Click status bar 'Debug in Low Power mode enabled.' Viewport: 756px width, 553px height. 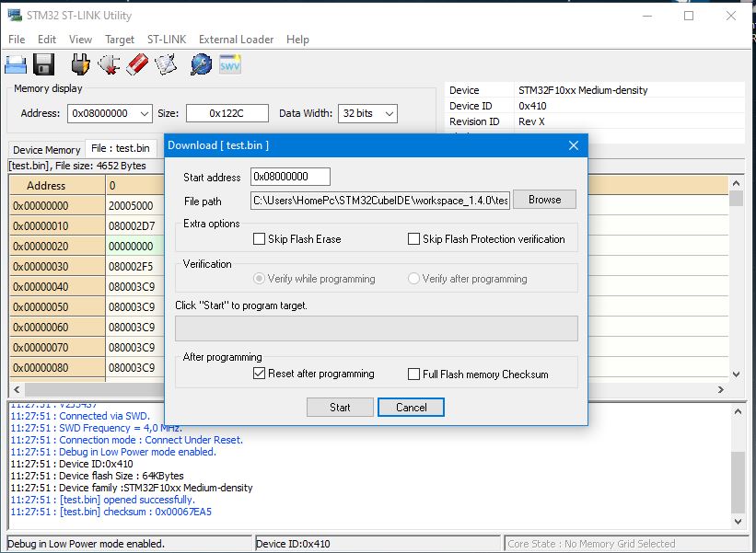tap(129, 544)
